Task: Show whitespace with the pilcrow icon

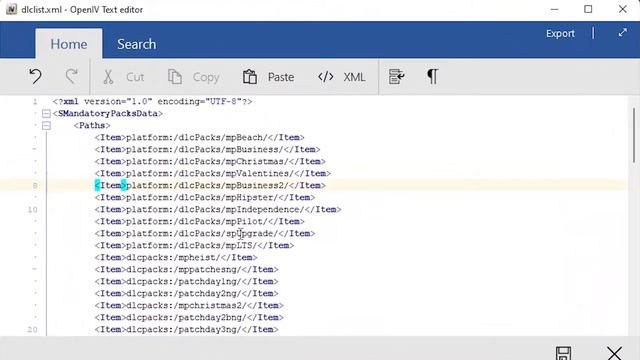Action: [x=433, y=76]
